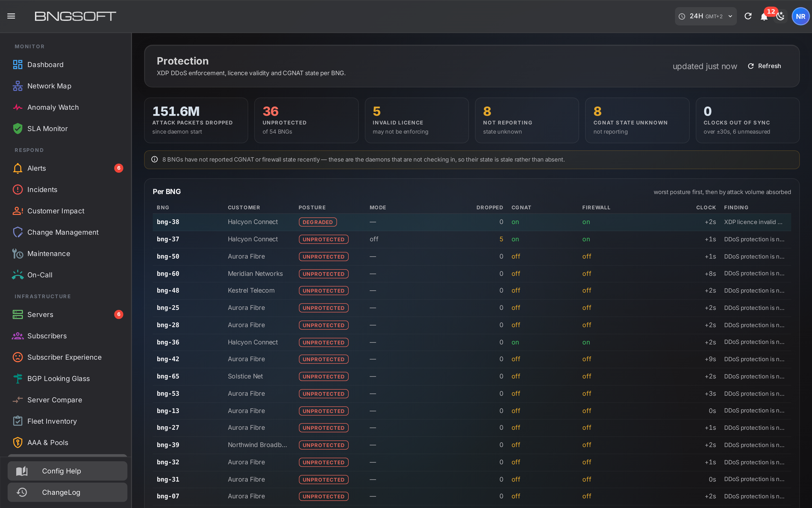The width and height of the screenshot is (812, 508).
Task: Click the Servers badge showing 6
Action: pyautogui.click(x=119, y=314)
